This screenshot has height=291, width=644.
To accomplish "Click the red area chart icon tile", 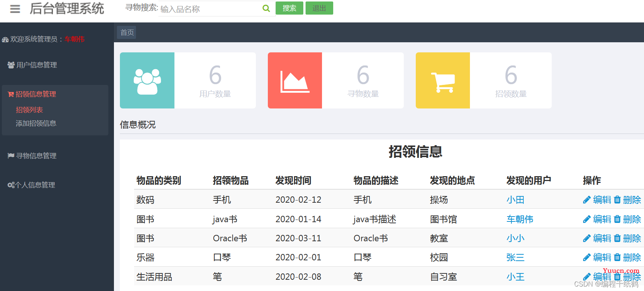I will [295, 80].
